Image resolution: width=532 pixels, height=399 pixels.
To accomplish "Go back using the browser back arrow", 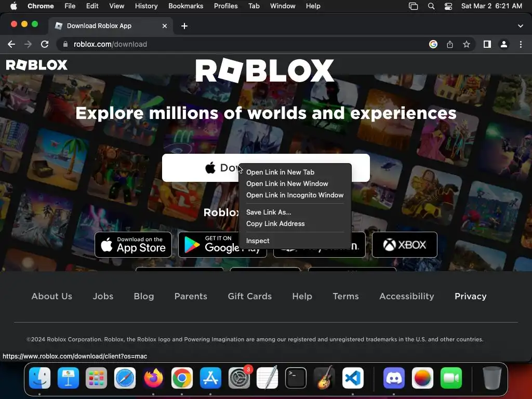I will (11, 44).
